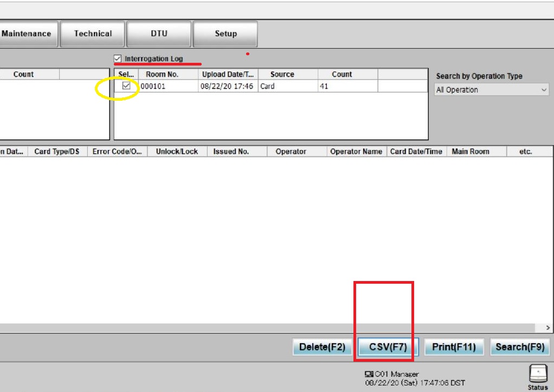Toggle the Interrogation Log checkbox
554x392 pixels.
tap(118, 58)
